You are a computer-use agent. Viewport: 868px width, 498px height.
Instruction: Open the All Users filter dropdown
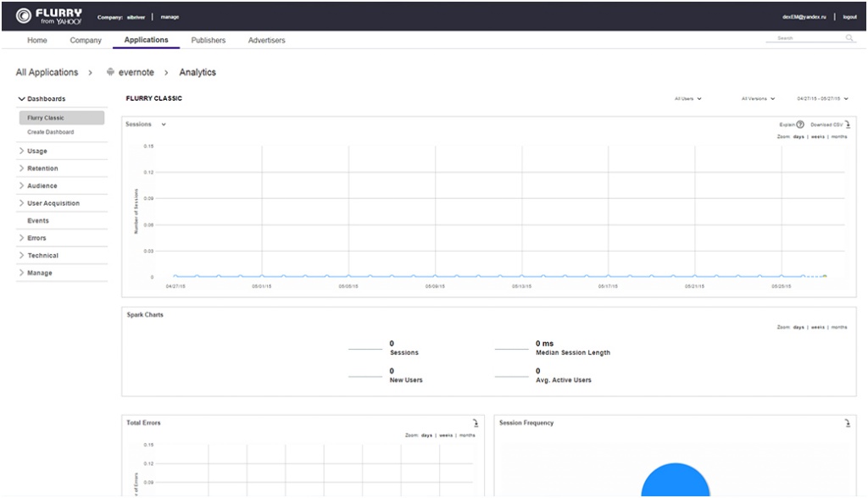[688, 98]
